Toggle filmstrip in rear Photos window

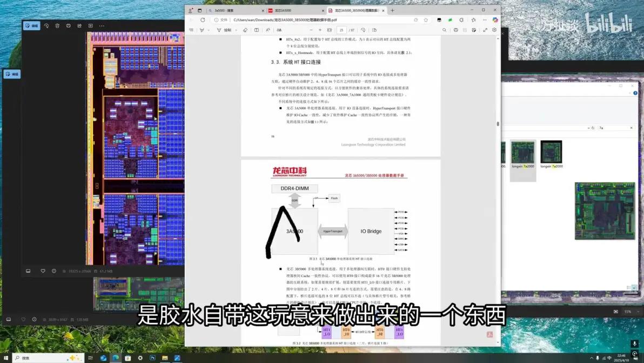[9, 319]
